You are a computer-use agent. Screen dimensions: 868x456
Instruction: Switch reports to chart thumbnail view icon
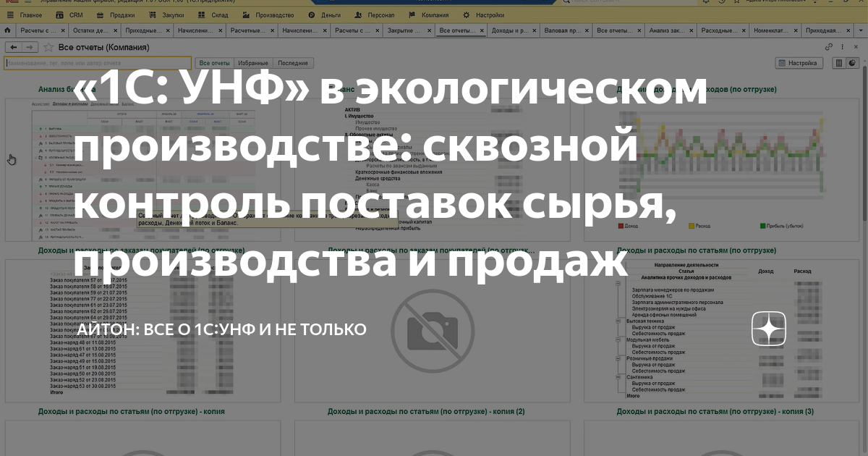851,63
